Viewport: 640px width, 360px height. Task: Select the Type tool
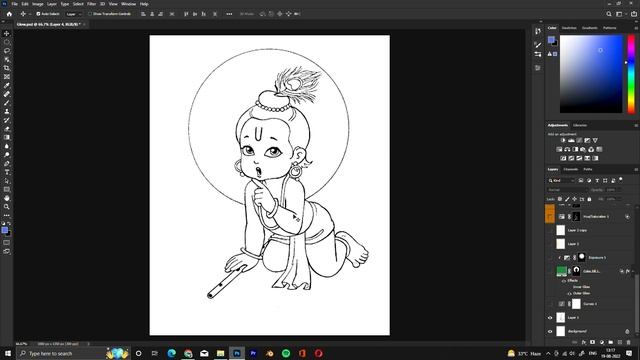tap(7, 172)
